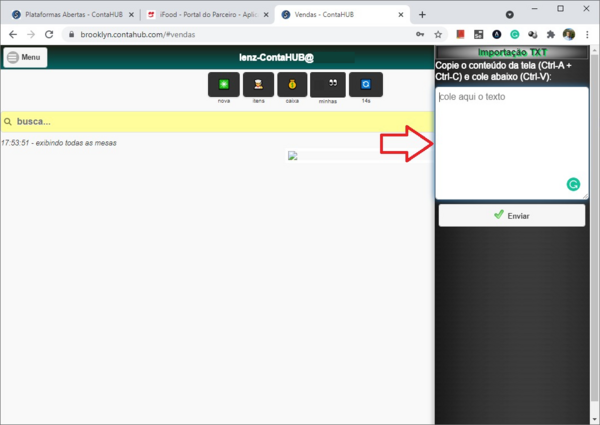Select the 'caixa' money bag icon
Image resolution: width=600 pixels, height=425 pixels.
pos(292,85)
